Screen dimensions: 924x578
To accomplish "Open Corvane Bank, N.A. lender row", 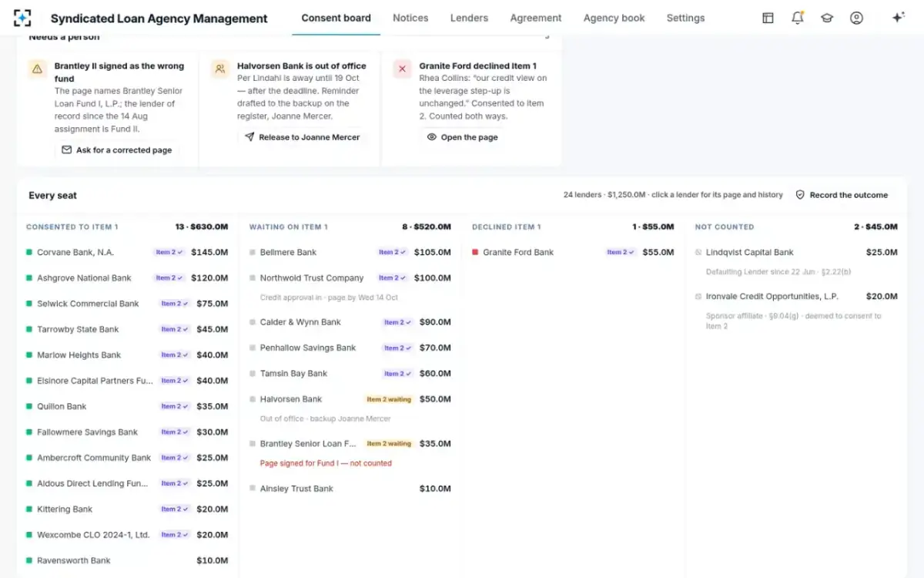I will tap(127, 252).
